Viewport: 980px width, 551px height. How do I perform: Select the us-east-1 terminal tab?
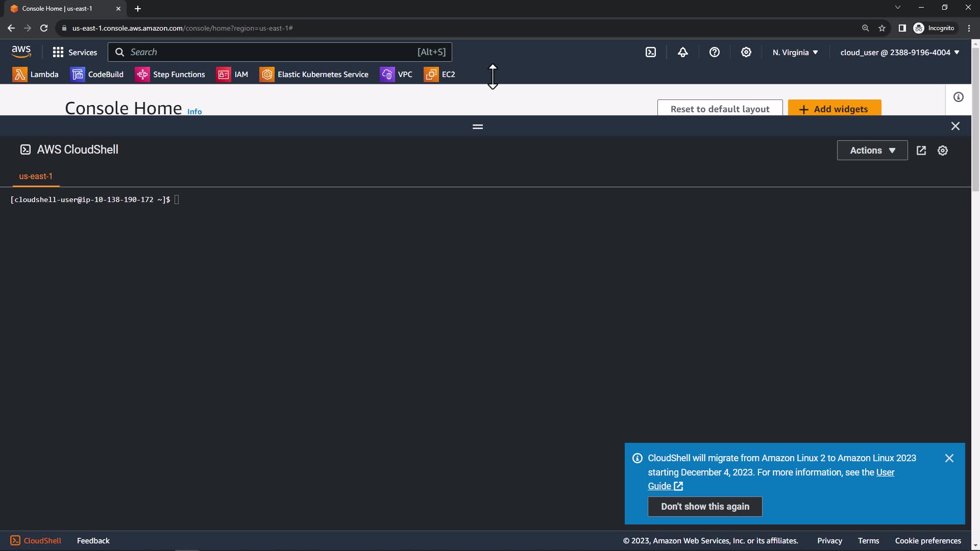coord(36,176)
